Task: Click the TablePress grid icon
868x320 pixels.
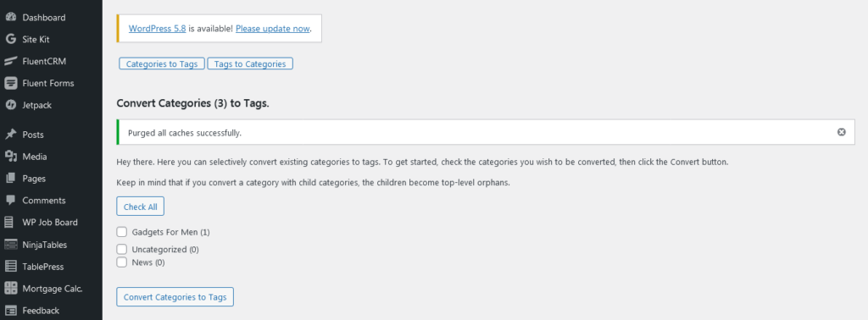Action: tap(10, 267)
